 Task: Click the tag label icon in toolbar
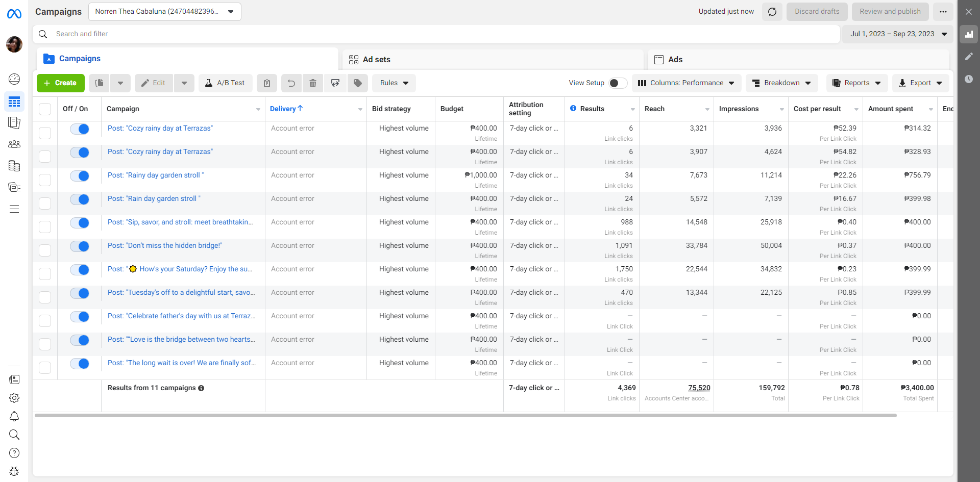point(358,83)
